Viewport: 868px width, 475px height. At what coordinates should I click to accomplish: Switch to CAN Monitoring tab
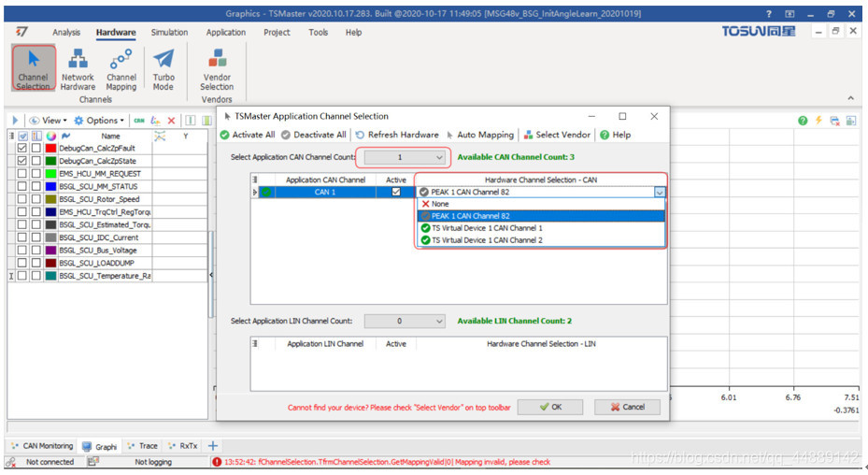coord(42,446)
